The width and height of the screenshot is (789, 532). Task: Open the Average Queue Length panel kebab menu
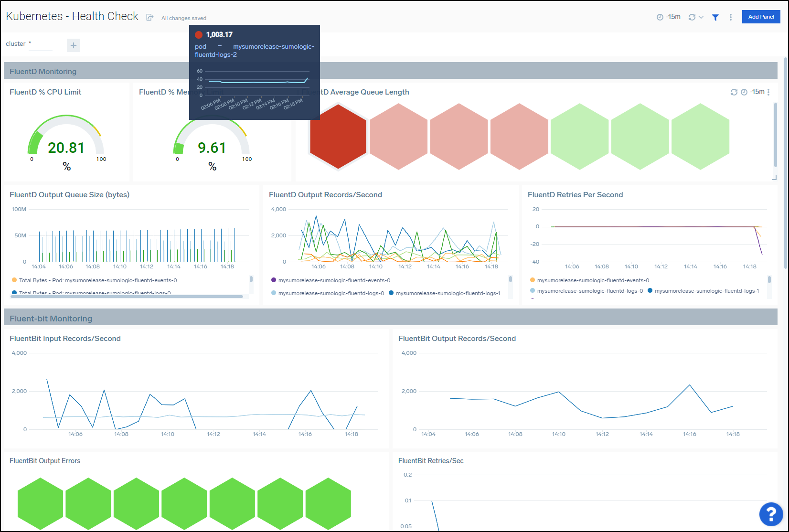click(768, 92)
